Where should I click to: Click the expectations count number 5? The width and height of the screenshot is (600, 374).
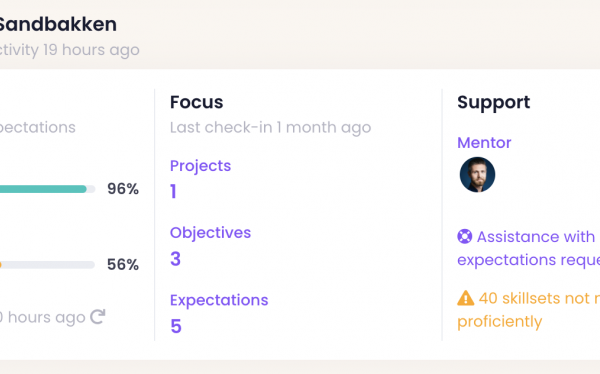click(176, 326)
